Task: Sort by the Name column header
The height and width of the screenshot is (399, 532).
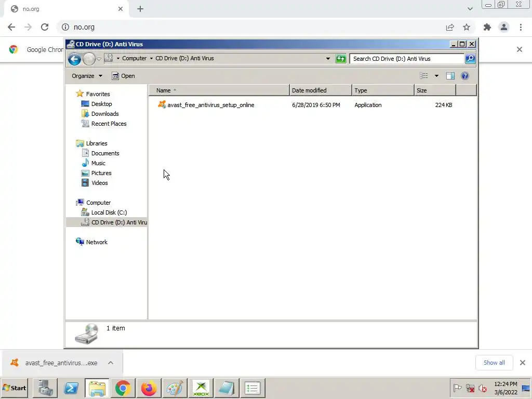Action: point(219,90)
